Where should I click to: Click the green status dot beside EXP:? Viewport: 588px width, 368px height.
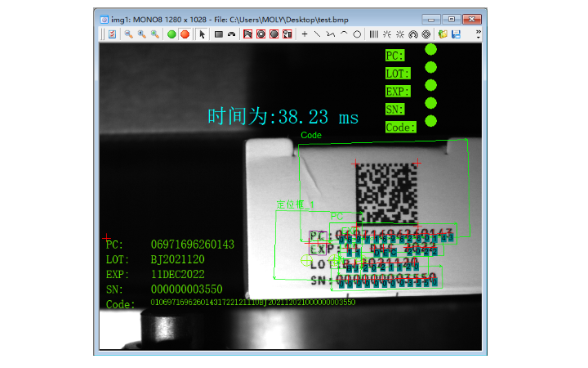pos(431,85)
